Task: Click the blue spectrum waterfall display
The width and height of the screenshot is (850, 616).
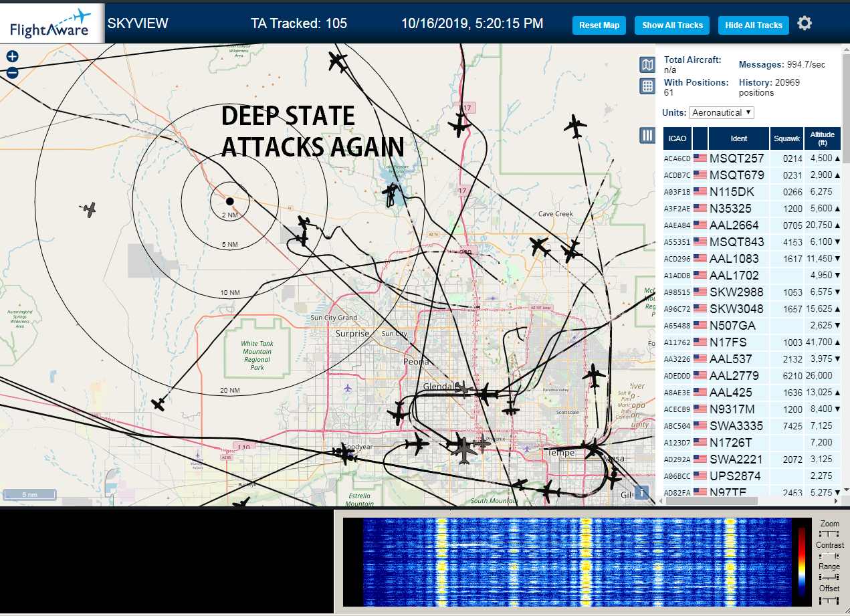Action: click(577, 560)
